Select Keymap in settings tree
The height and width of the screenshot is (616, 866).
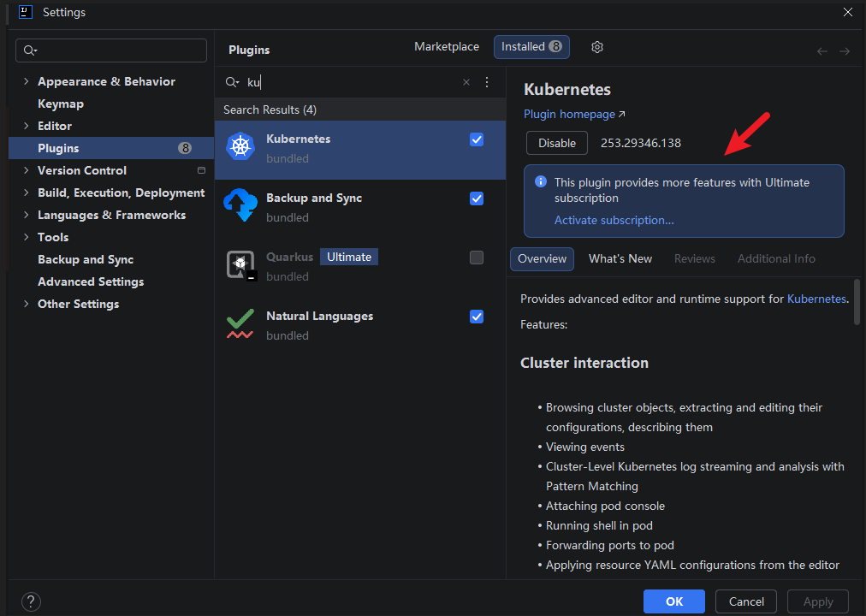(61, 104)
